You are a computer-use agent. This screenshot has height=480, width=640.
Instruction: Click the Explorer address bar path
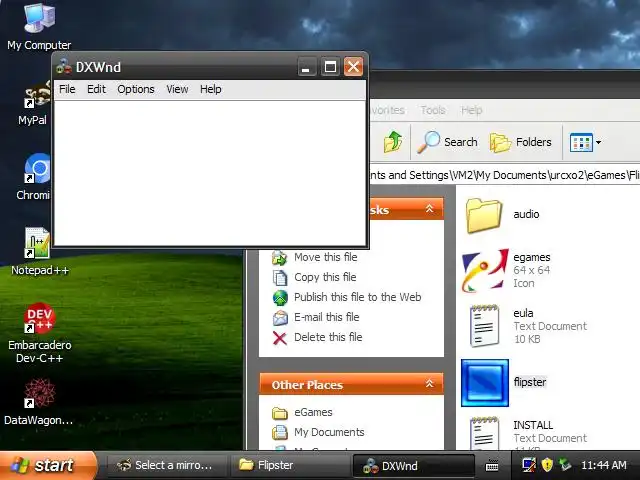click(504, 175)
